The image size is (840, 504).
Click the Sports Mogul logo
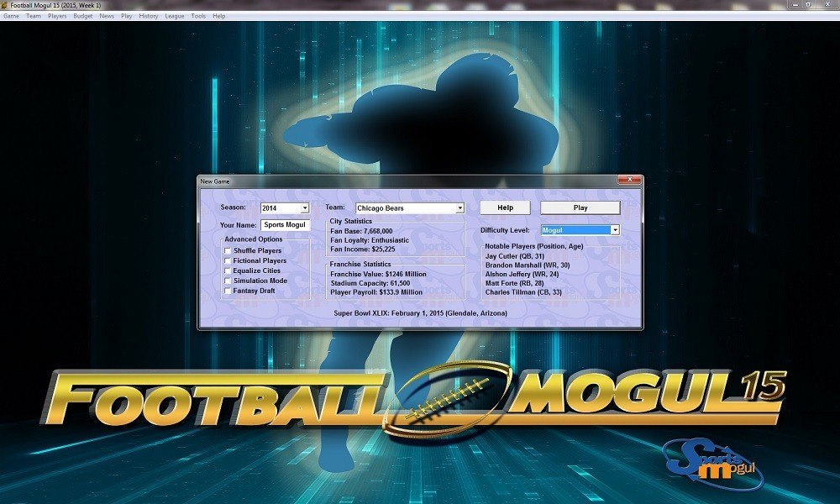point(716,461)
